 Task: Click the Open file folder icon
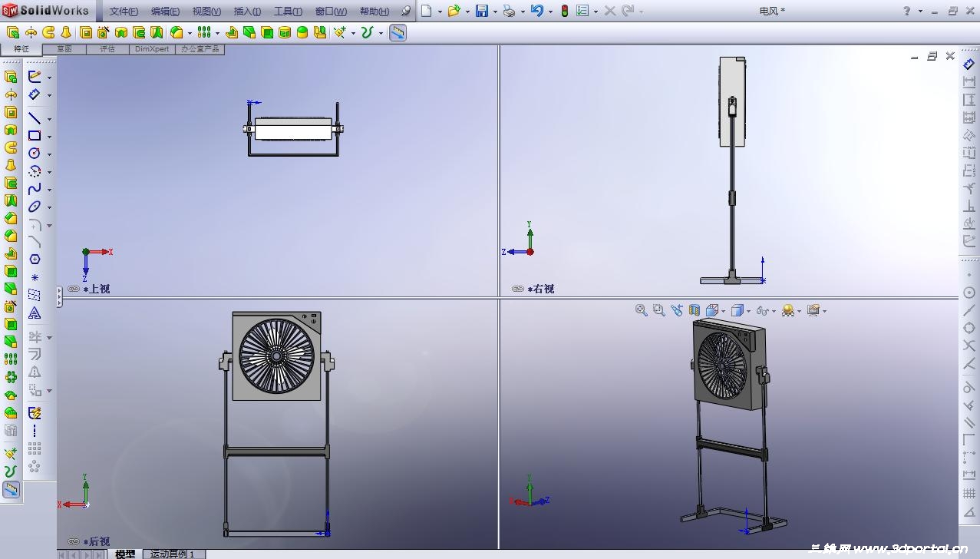click(454, 11)
